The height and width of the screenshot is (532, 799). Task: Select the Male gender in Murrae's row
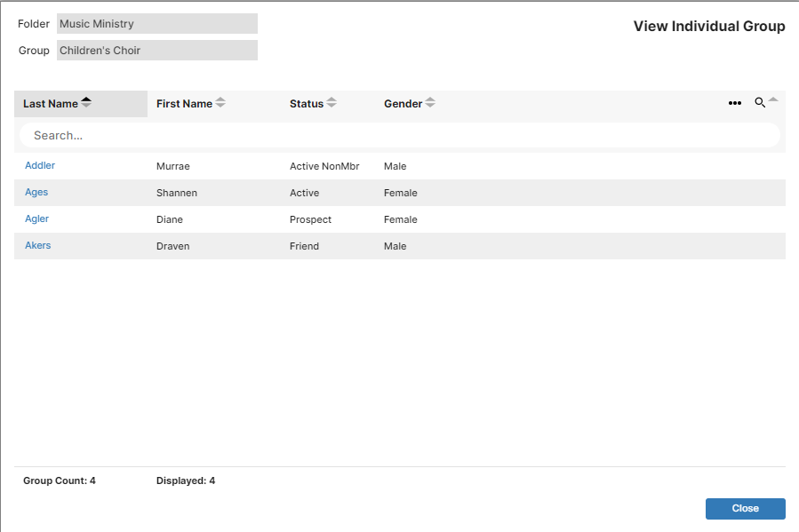click(x=395, y=166)
